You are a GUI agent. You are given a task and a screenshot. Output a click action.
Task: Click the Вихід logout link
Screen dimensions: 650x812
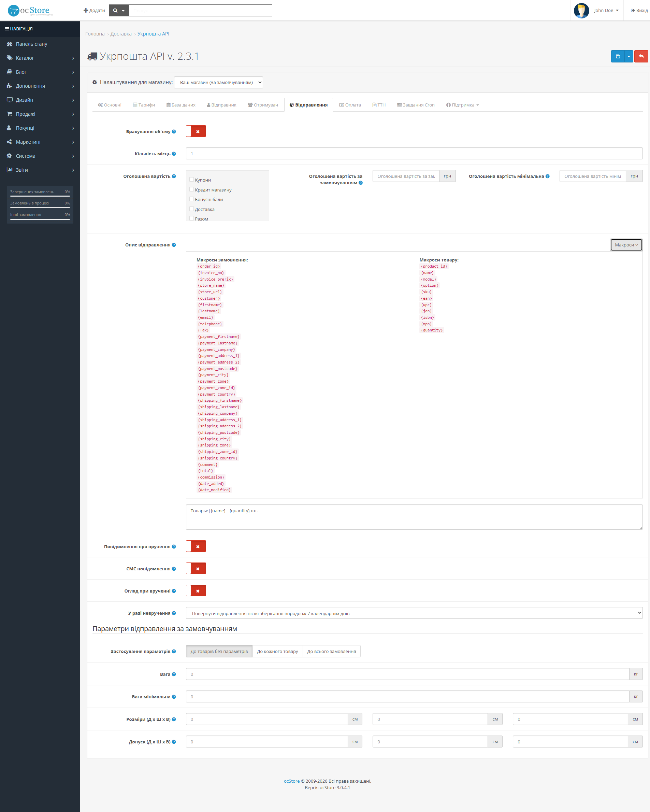[x=639, y=11]
